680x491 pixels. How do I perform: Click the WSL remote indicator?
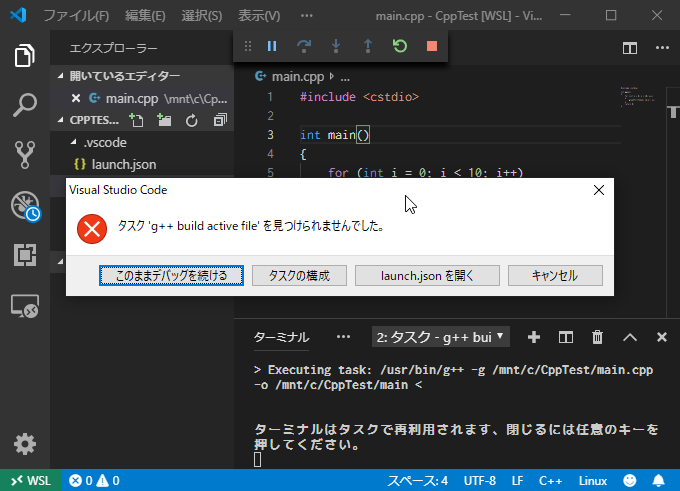pos(30,480)
